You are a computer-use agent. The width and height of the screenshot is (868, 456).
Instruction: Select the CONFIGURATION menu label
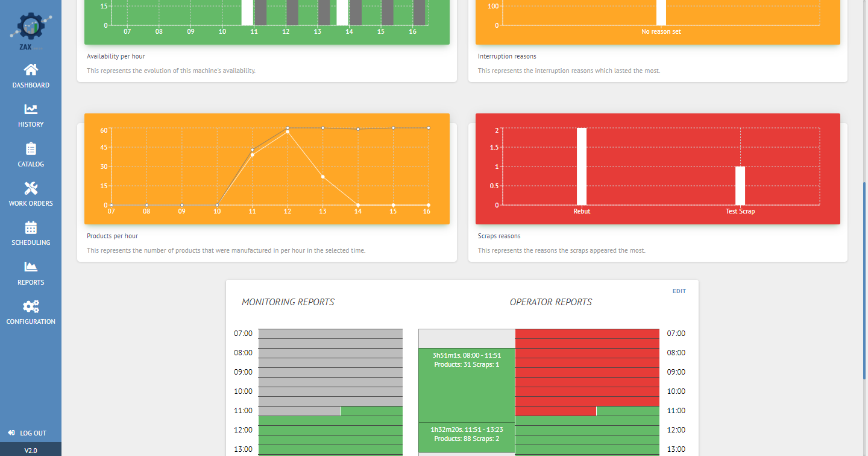(x=31, y=321)
